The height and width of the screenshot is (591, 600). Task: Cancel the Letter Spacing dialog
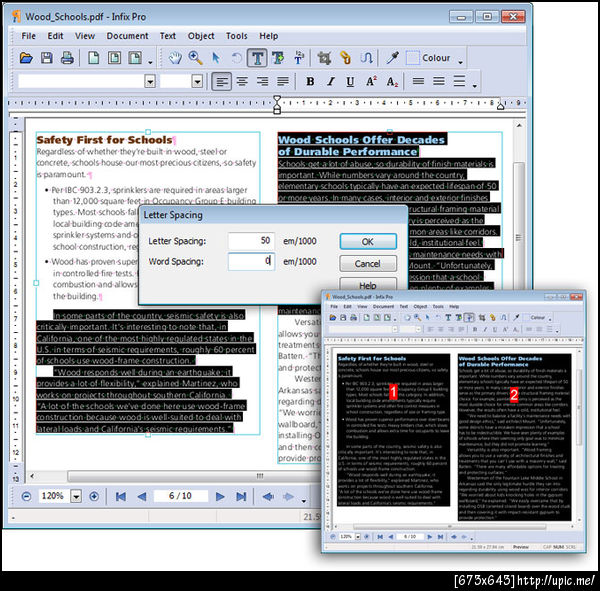(368, 264)
